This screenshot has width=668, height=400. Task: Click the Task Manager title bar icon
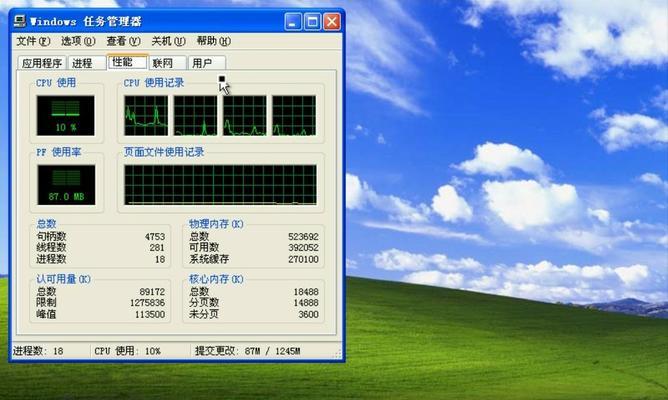(x=20, y=21)
